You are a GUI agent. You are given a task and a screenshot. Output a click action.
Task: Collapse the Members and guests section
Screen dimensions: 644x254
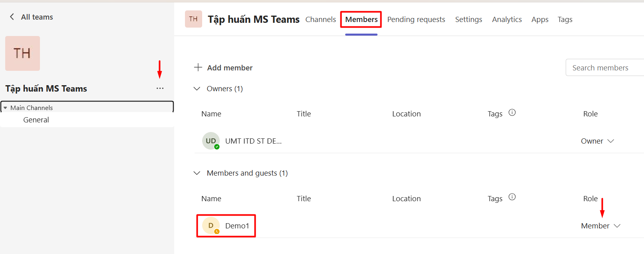click(x=197, y=173)
